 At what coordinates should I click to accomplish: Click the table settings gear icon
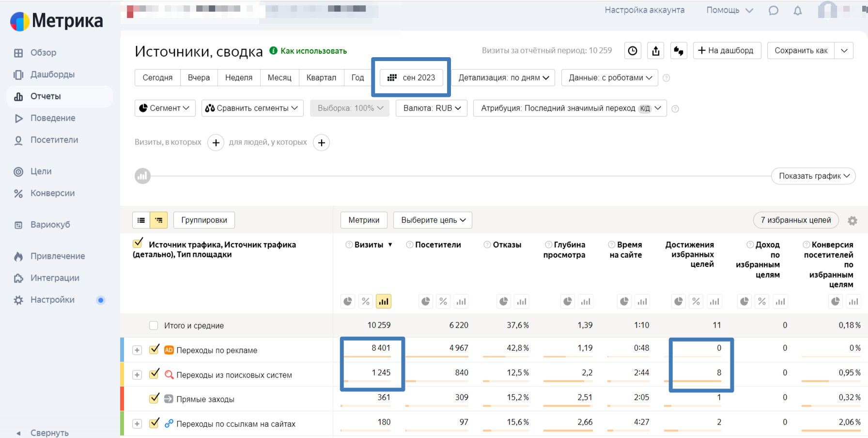pyautogui.click(x=852, y=220)
